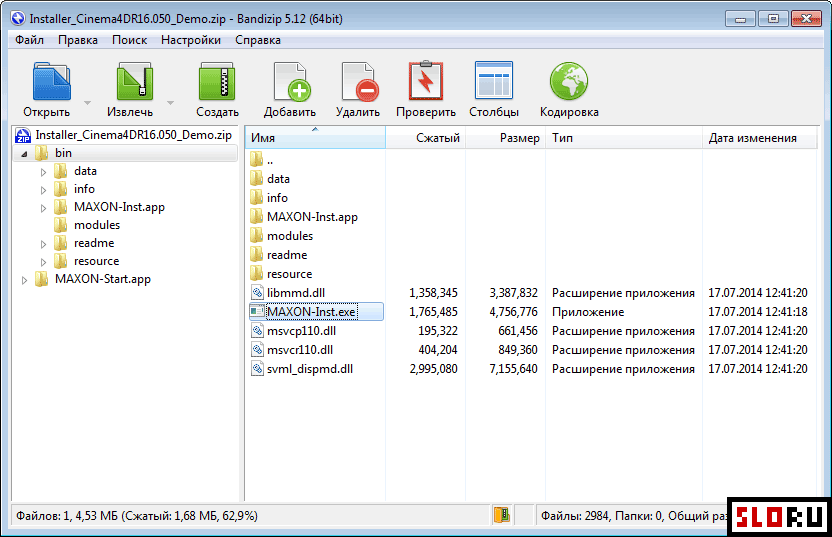The width and height of the screenshot is (832, 537).
Task: Select the msvcp110.dll file
Action: [x=293, y=331]
